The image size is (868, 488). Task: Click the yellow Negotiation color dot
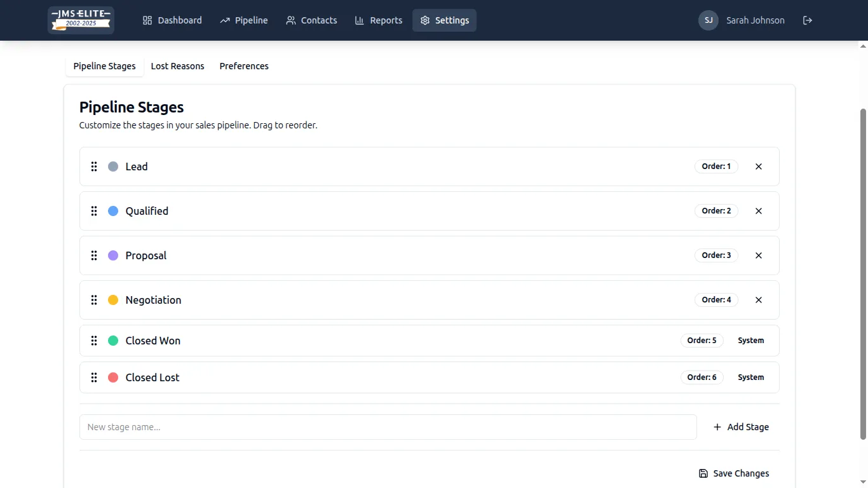point(113,300)
